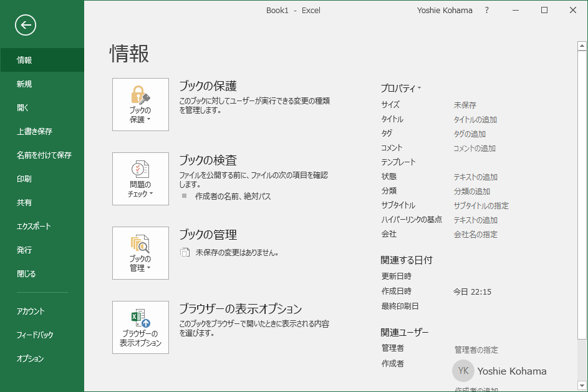Choose 上書き保存 in the sidebar
The height and width of the screenshot is (392, 588).
pos(42,131)
